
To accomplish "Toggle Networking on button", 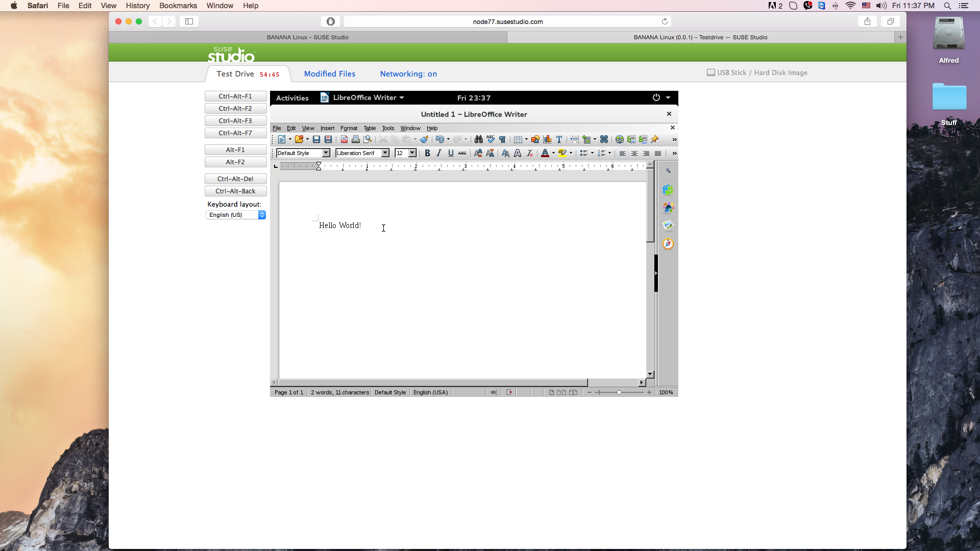I will [408, 73].
